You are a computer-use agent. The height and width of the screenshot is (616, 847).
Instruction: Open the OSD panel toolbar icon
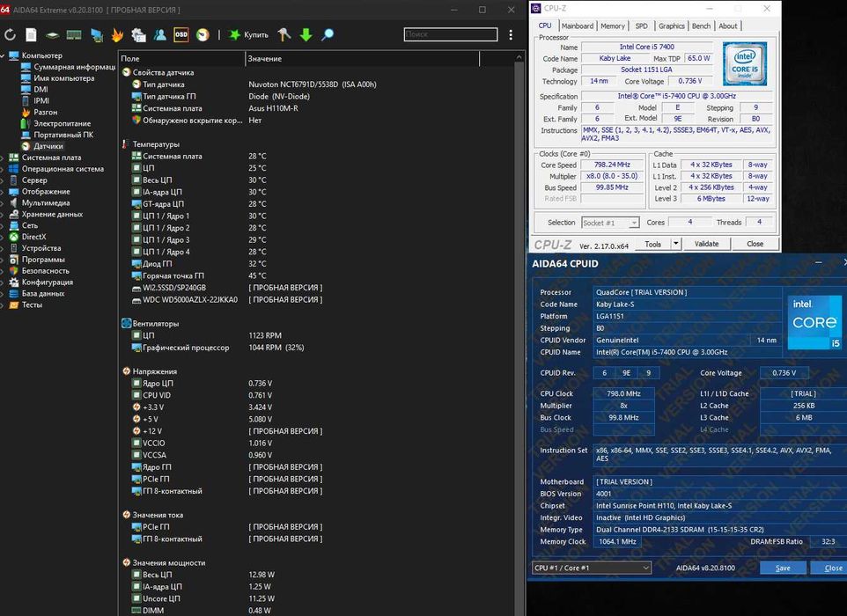click(x=181, y=35)
